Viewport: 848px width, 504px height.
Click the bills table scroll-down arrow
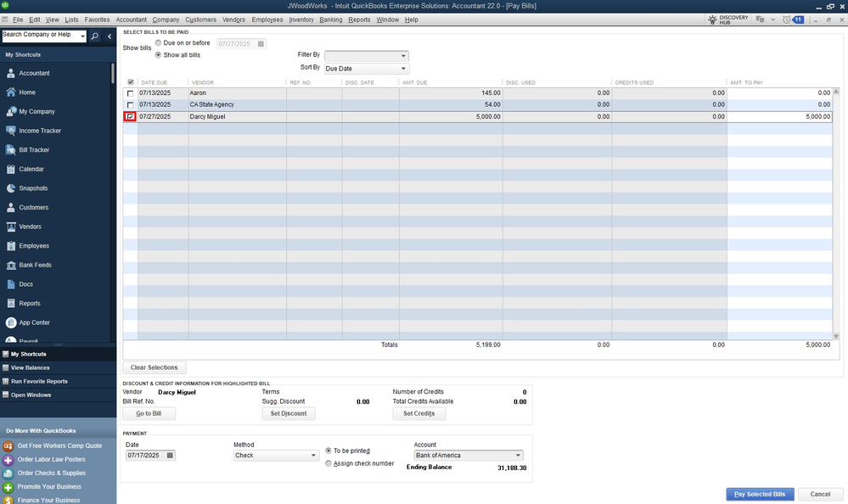point(836,336)
